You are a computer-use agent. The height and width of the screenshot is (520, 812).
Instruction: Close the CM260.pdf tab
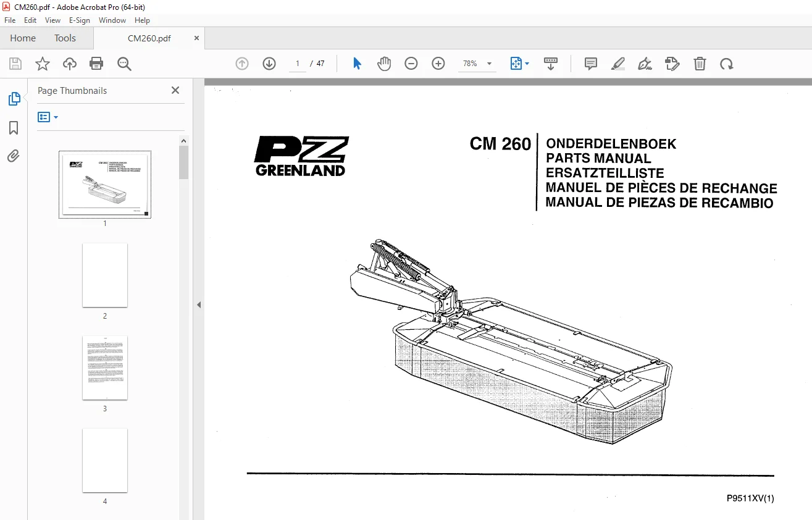(196, 38)
